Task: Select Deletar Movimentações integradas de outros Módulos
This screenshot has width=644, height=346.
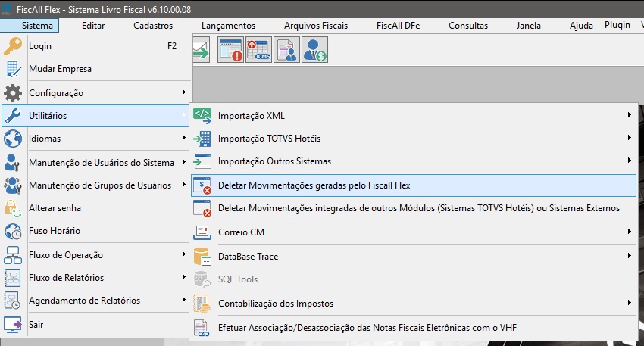Action: click(414, 208)
